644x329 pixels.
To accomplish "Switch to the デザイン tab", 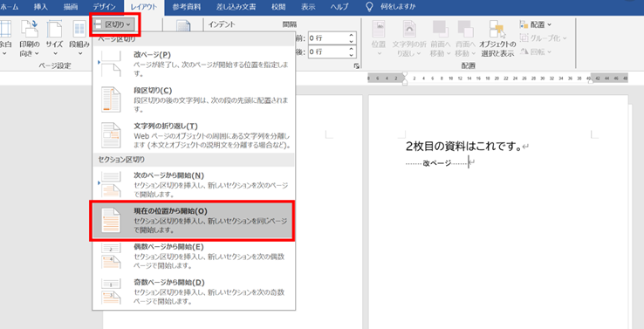I will (x=104, y=7).
